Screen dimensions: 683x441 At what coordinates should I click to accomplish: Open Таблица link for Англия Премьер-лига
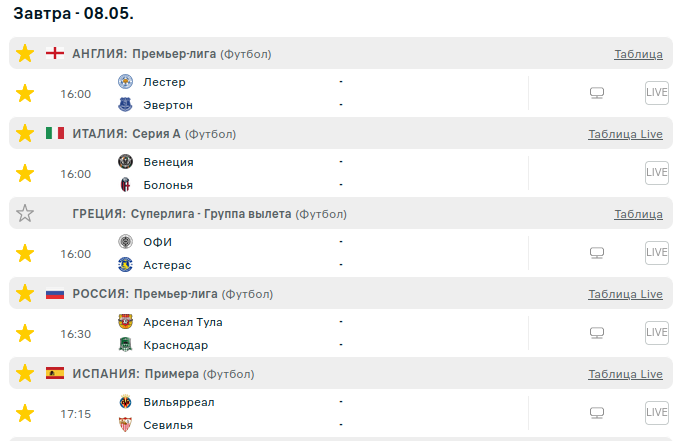[x=638, y=54]
